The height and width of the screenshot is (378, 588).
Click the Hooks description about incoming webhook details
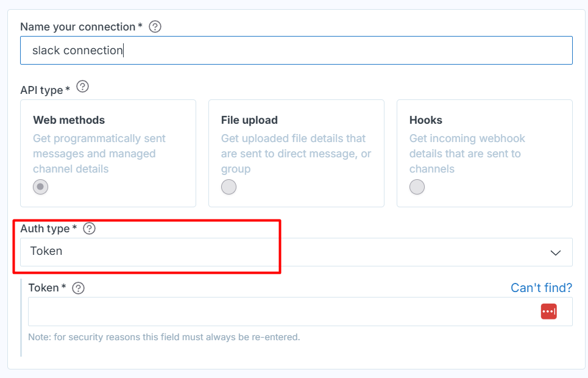point(467,154)
